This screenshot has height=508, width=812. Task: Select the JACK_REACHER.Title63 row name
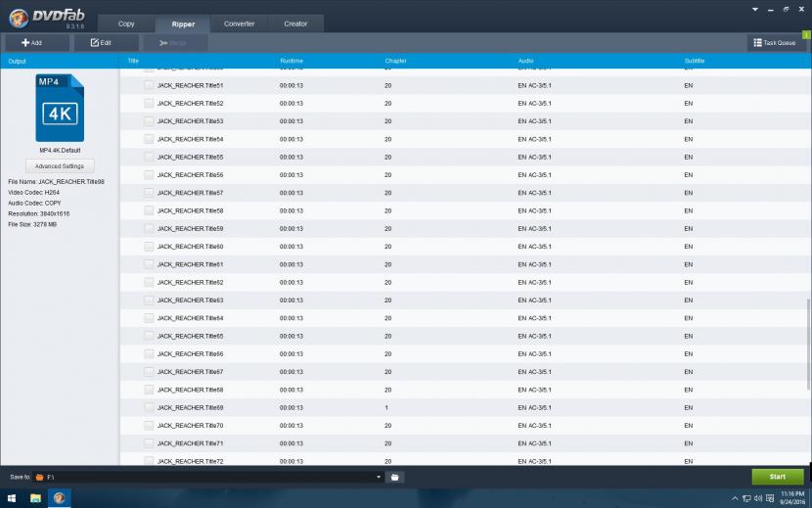[x=190, y=300]
